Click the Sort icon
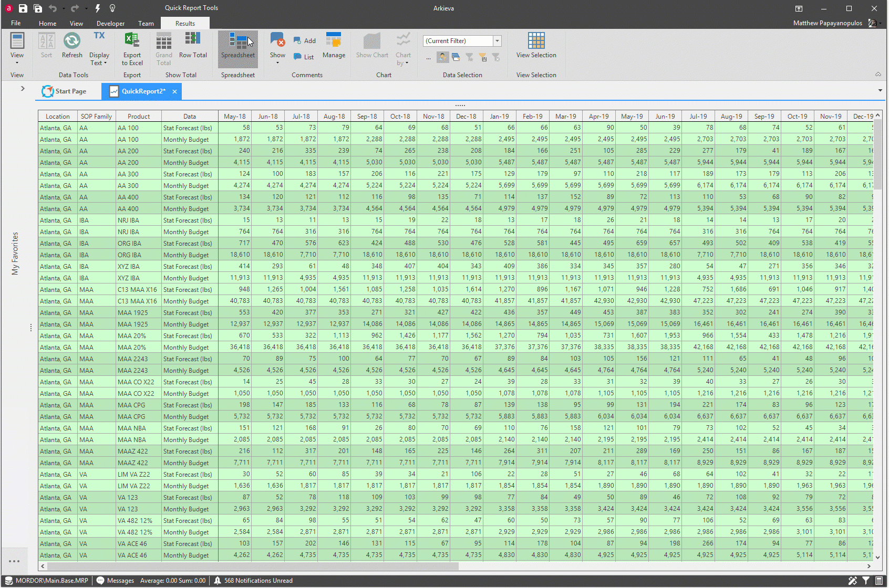 coord(47,41)
